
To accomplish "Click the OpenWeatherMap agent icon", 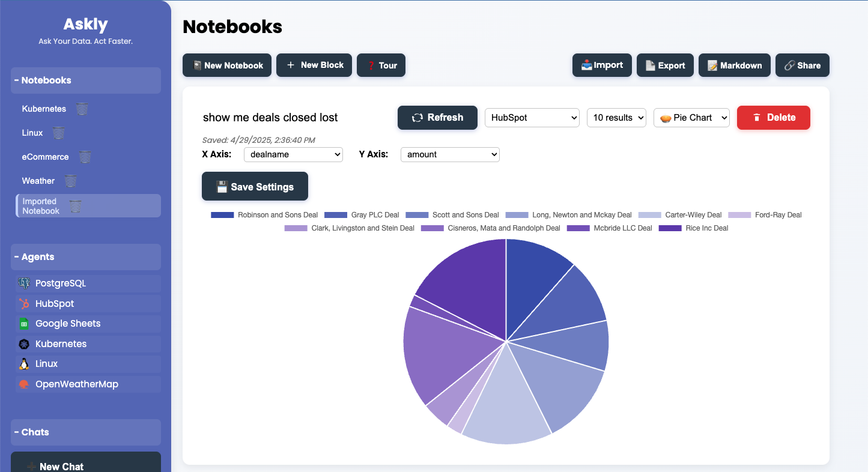I will [x=24, y=384].
